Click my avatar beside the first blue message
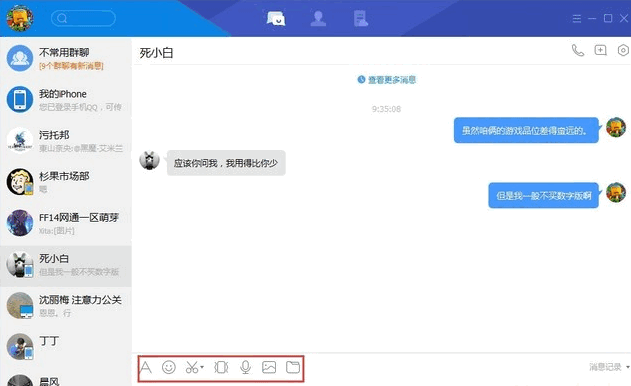The width and height of the screenshot is (631, 386). point(616,127)
